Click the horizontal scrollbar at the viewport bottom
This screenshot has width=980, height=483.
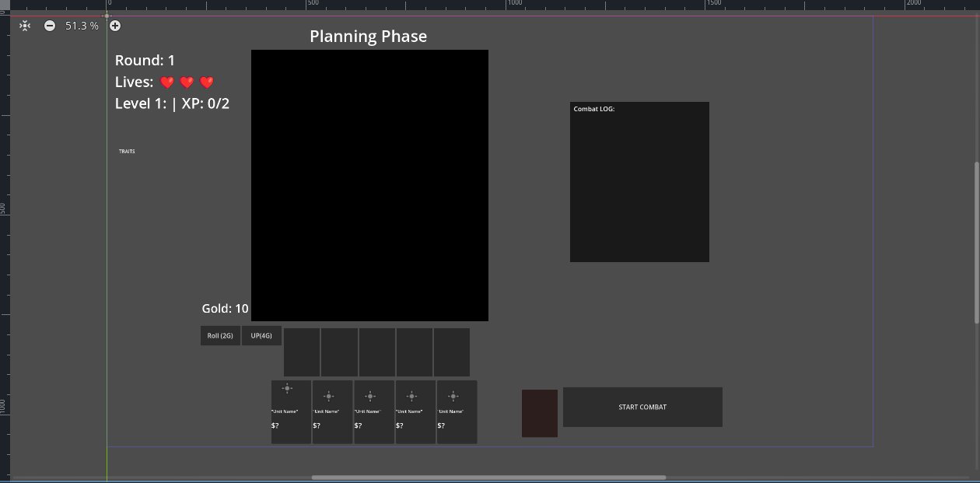pyautogui.click(x=488, y=478)
